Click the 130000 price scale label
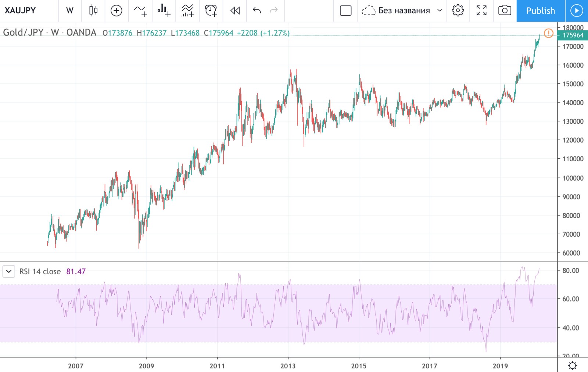 [x=573, y=122]
